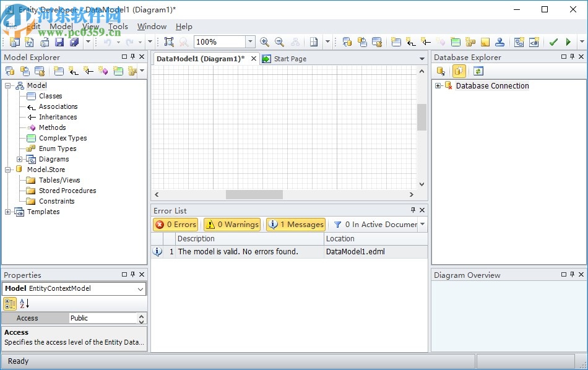The image size is (588, 370).
Task: Click page layout icon in main toolbar
Action: (x=314, y=42)
